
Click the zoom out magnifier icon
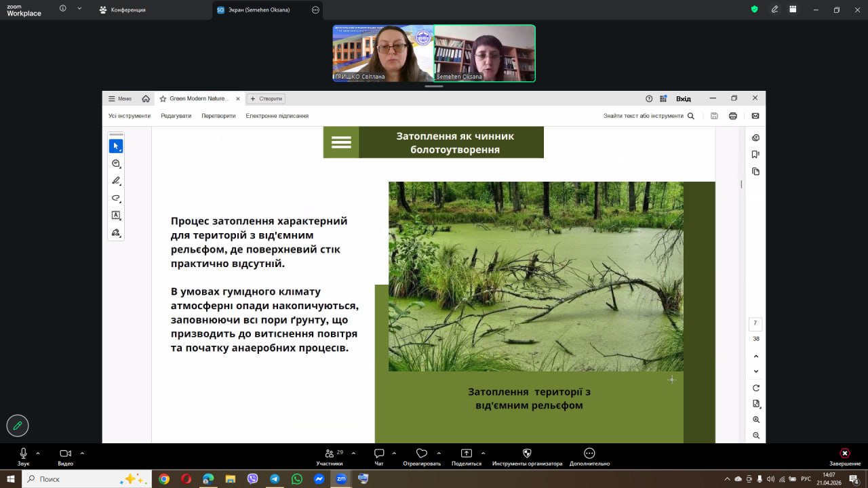tap(756, 436)
